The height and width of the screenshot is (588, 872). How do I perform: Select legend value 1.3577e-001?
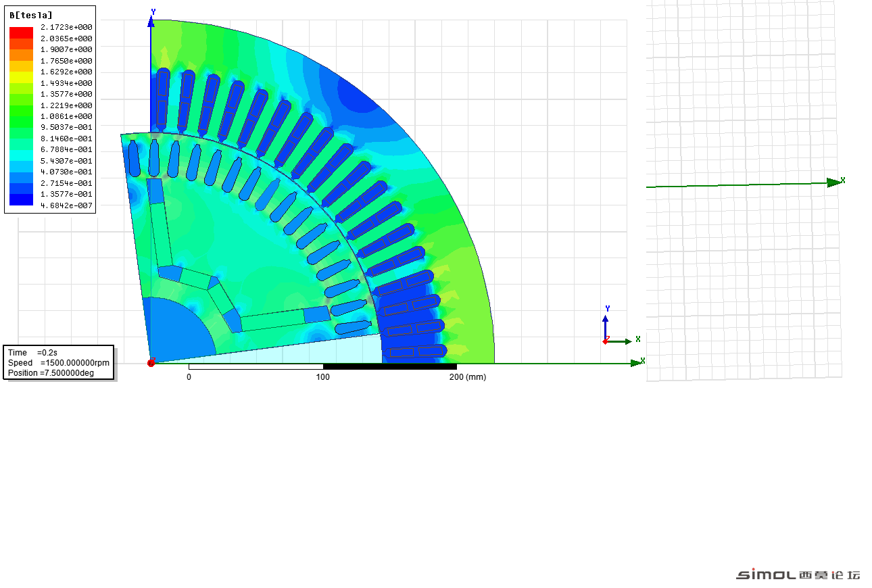coord(66,194)
